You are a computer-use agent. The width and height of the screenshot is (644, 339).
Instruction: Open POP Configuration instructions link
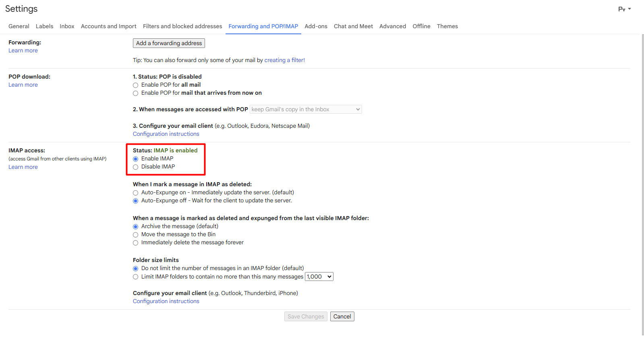point(166,134)
